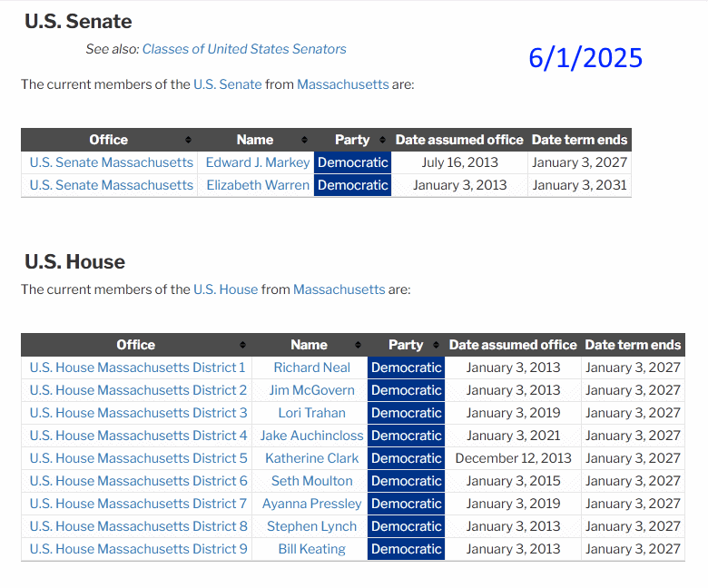The width and height of the screenshot is (708, 588).
Task: Click the U.S. Senate section heading
Action: click(x=78, y=21)
